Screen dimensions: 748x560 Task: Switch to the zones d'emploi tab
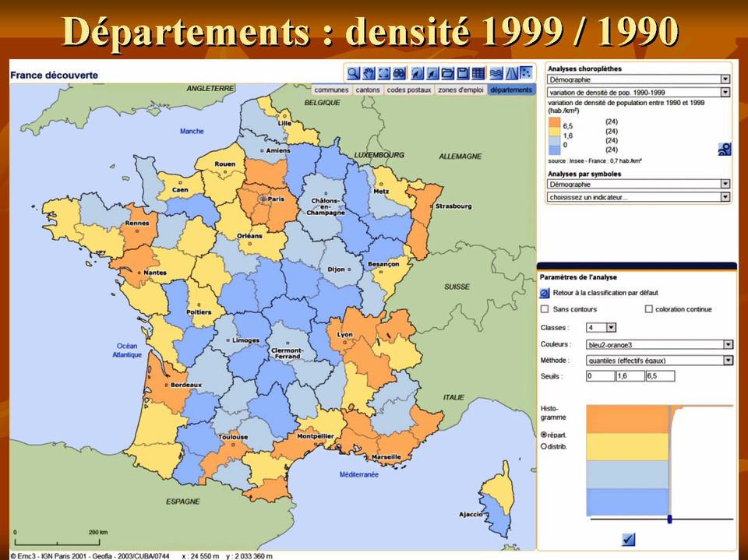point(460,90)
